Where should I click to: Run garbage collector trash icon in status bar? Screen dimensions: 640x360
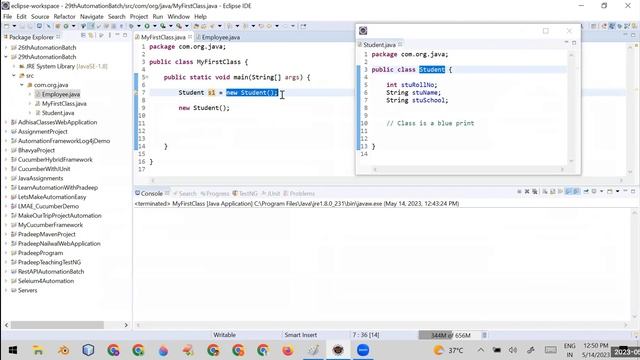click(484, 335)
